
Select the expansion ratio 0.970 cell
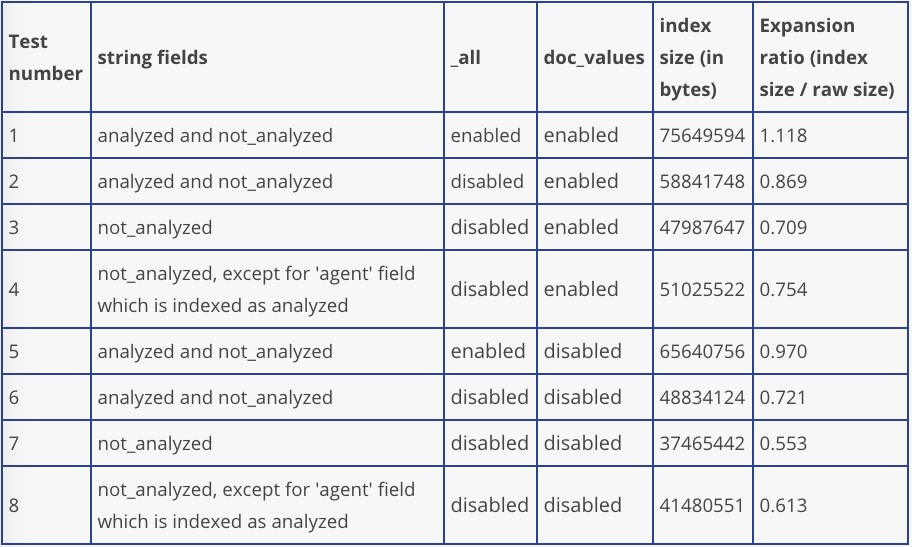click(784, 352)
